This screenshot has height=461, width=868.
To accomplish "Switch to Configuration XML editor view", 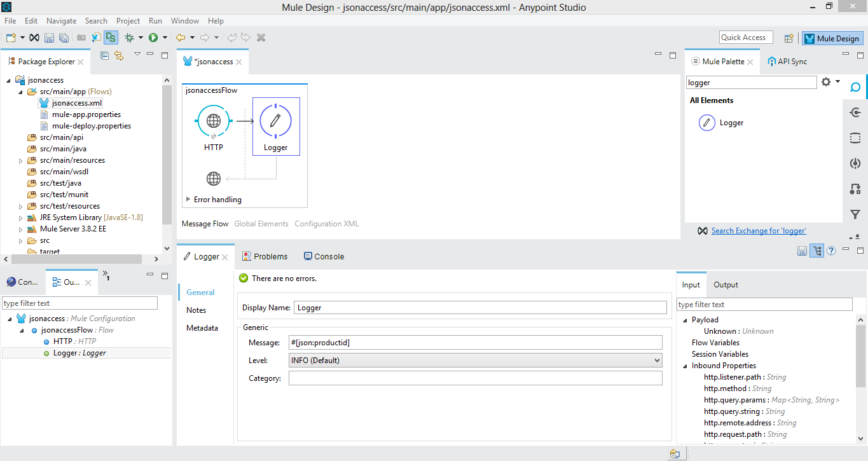I will (327, 224).
